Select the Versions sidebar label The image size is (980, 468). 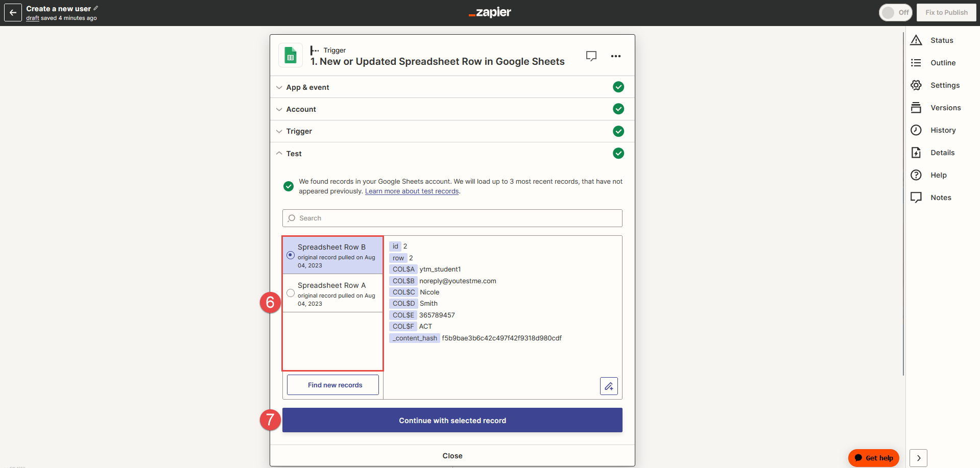[945, 108]
